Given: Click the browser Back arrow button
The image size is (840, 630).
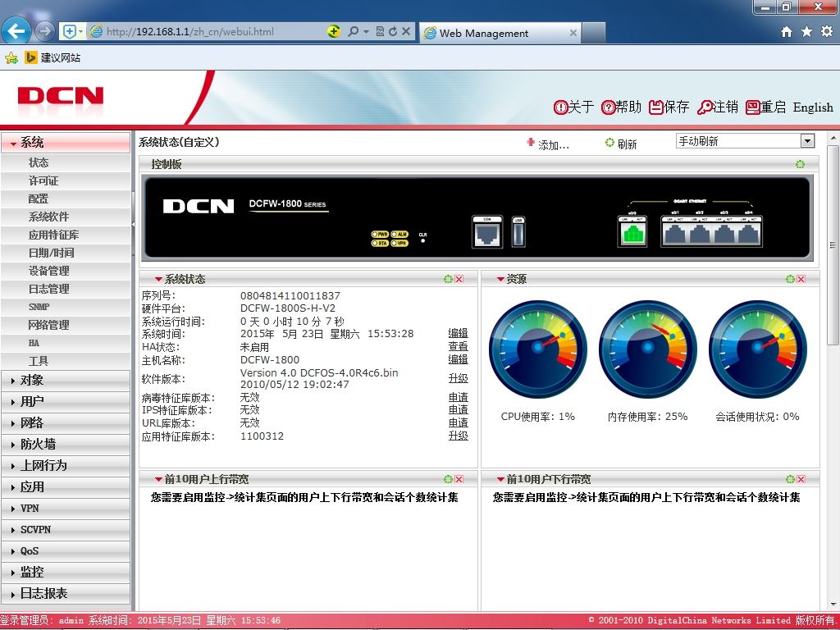Looking at the screenshot, I should pos(16,31).
